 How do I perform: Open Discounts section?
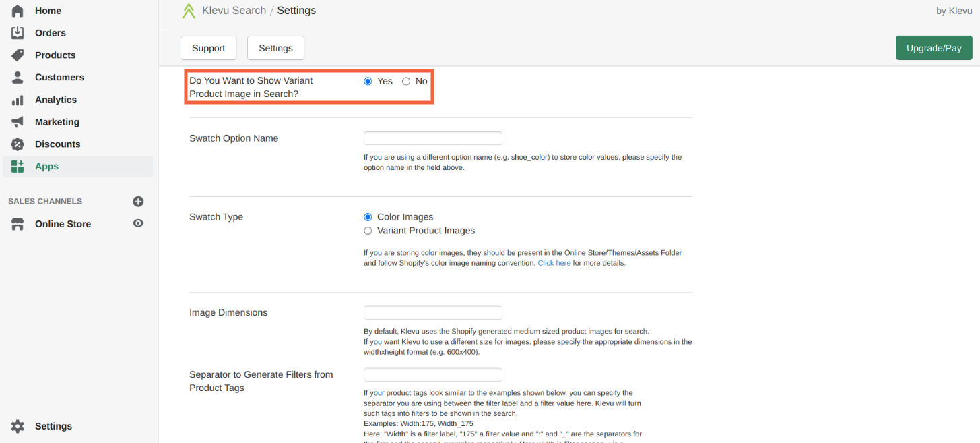point(57,144)
